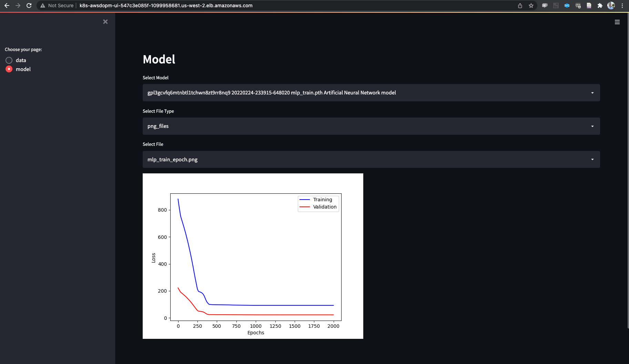Click the URL in the address bar

point(166,6)
